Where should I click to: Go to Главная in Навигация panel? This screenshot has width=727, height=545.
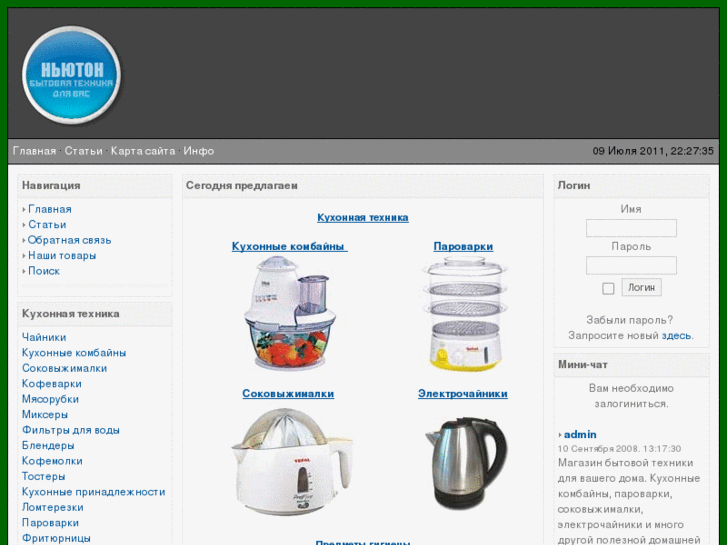[50, 209]
